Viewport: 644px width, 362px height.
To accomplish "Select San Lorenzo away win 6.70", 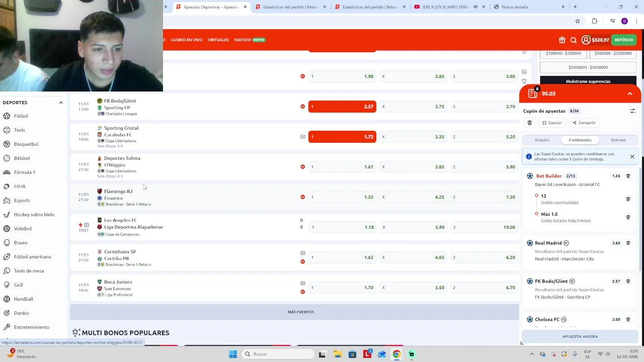I will click(x=484, y=288).
